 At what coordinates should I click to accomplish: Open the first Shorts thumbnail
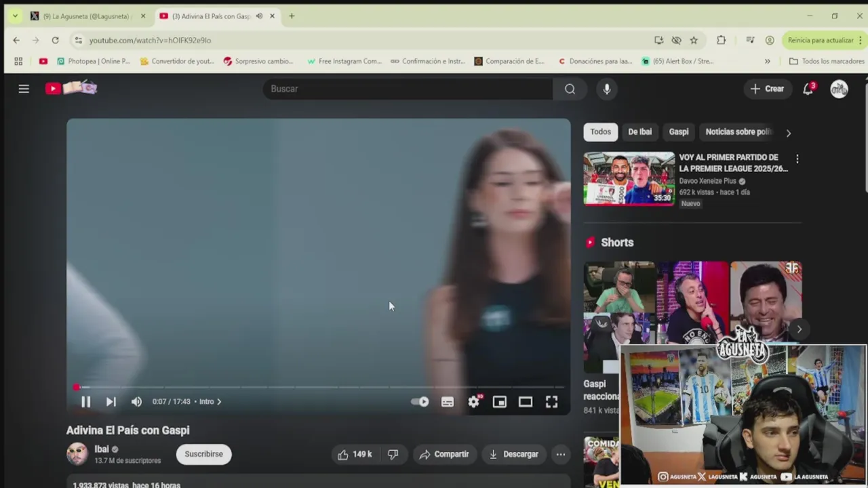tap(619, 317)
